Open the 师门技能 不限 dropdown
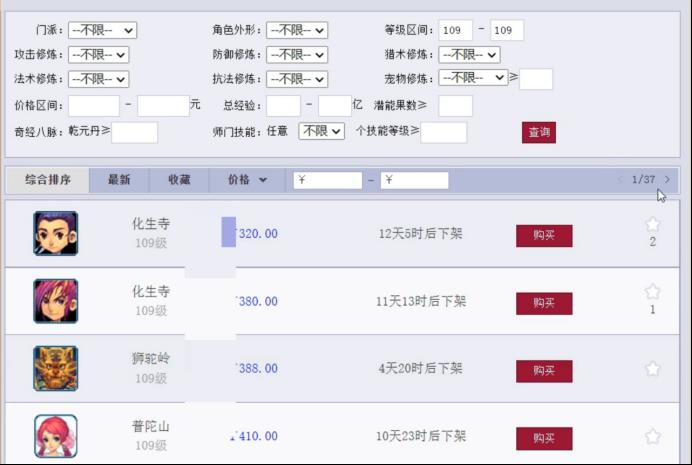Image resolution: width=692 pixels, height=465 pixels. (x=321, y=131)
